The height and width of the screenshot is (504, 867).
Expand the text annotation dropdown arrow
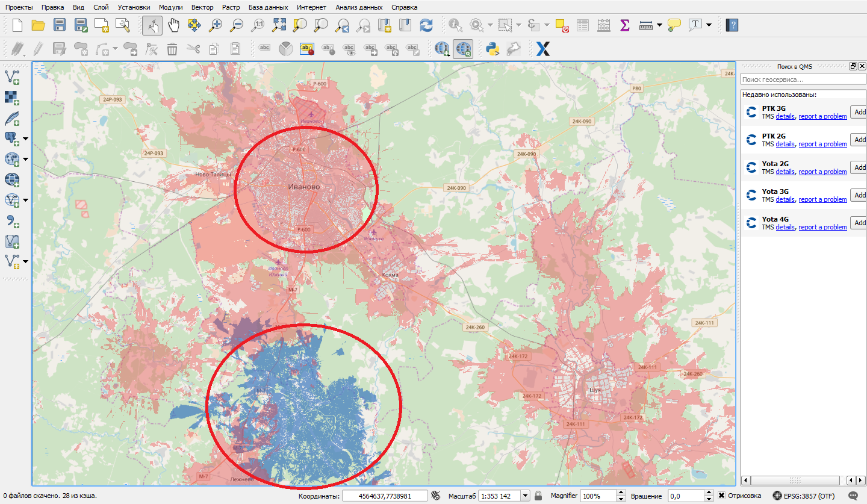pyautogui.click(x=709, y=25)
